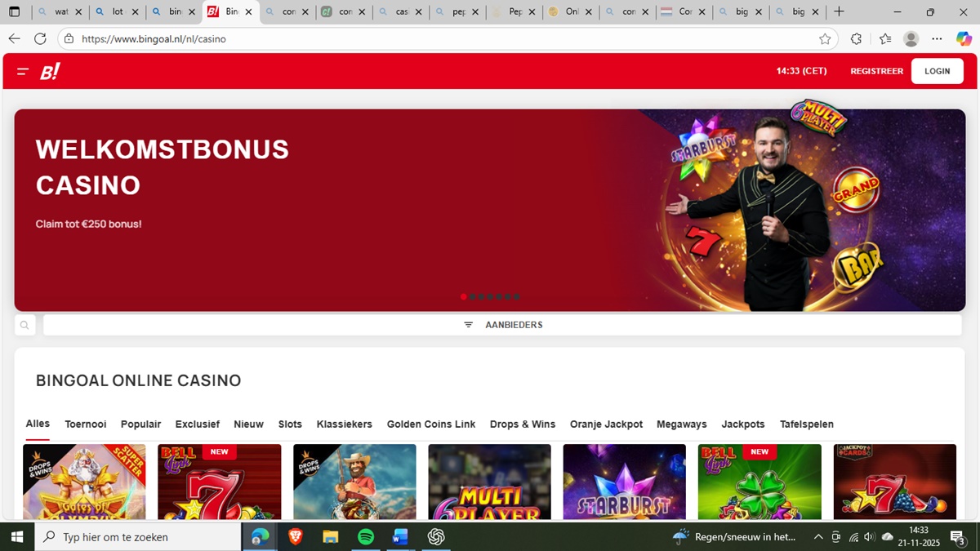This screenshot has width=980, height=551.
Task: Switch to the Slots tab
Action: 290,424
